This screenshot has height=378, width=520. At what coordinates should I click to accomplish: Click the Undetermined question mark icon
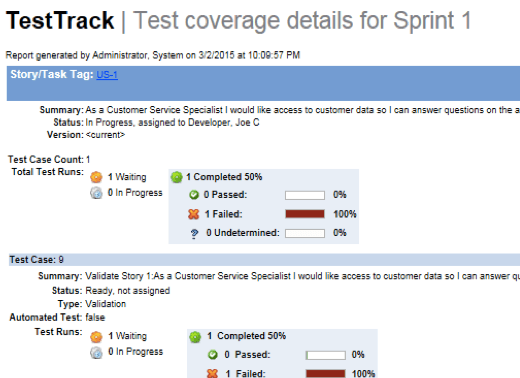click(194, 233)
